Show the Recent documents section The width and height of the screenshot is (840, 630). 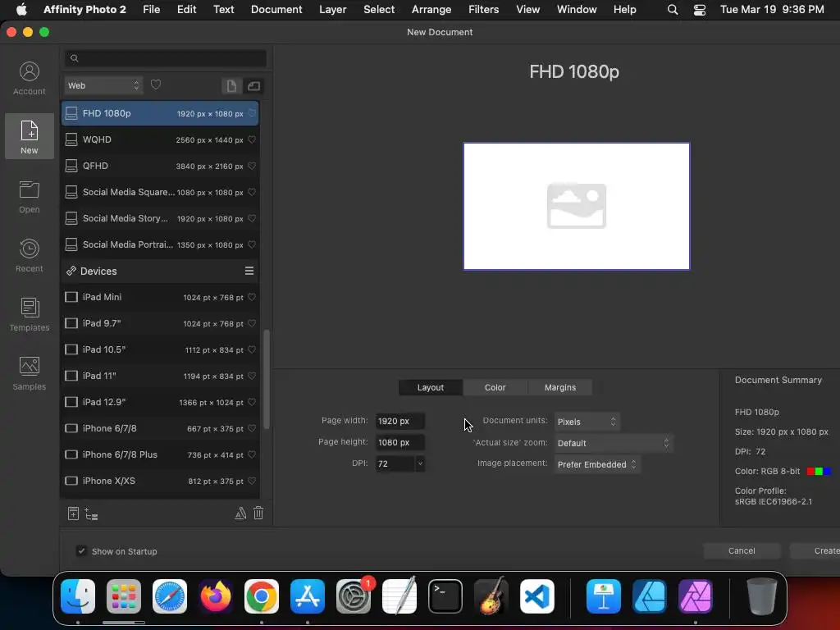point(30,256)
